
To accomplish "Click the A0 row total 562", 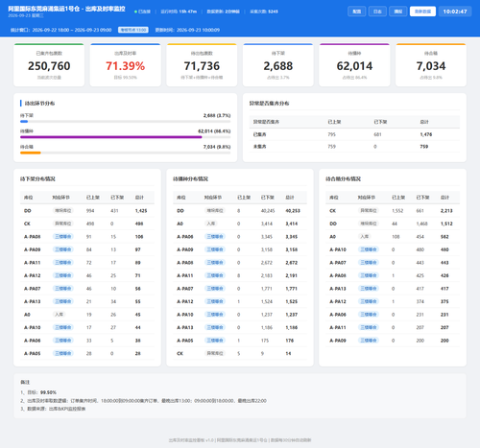I will point(444,237).
